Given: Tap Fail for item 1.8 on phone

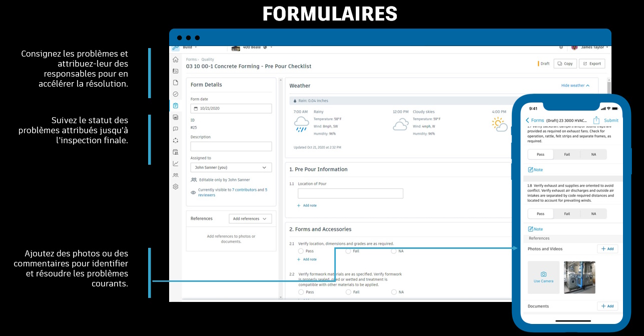Looking at the screenshot, I should (567, 214).
